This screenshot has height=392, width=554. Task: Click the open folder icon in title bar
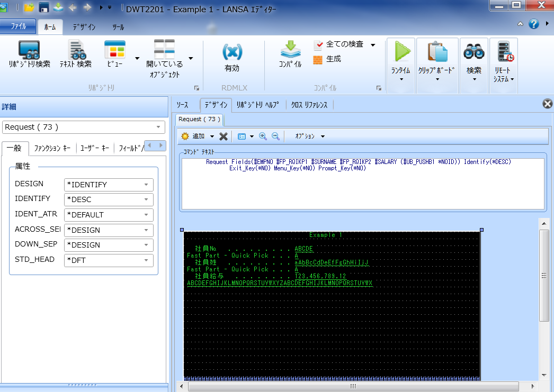click(x=29, y=7)
